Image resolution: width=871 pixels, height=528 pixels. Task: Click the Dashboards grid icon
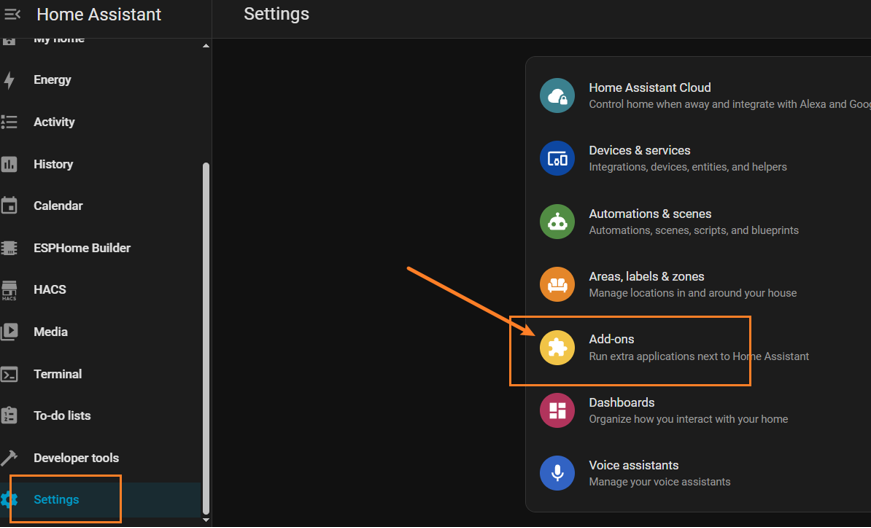pos(557,410)
